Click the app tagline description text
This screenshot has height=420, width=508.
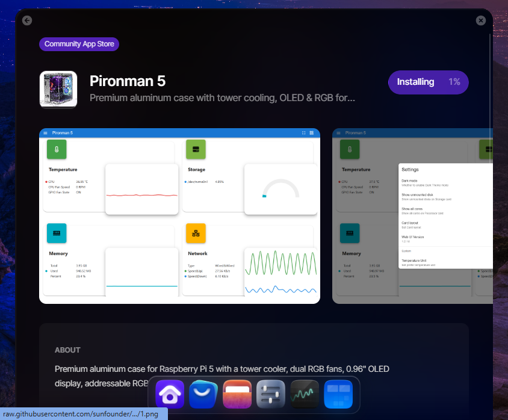pos(222,98)
